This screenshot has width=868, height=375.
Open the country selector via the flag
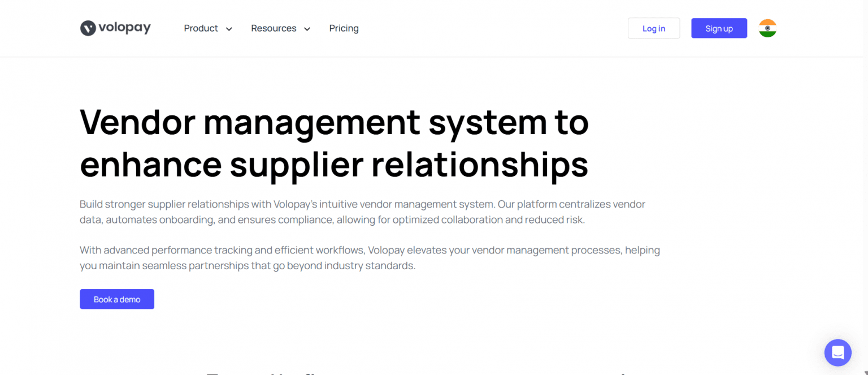click(x=767, y=28)
